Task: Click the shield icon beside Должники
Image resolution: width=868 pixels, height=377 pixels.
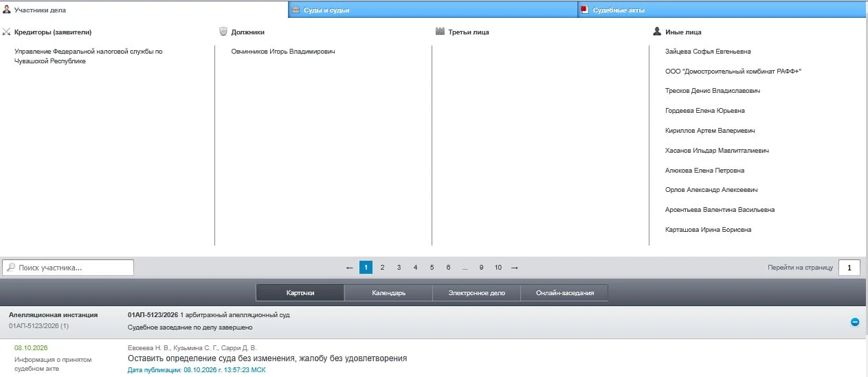Action: pyautogui.click(x=223, y=32)
